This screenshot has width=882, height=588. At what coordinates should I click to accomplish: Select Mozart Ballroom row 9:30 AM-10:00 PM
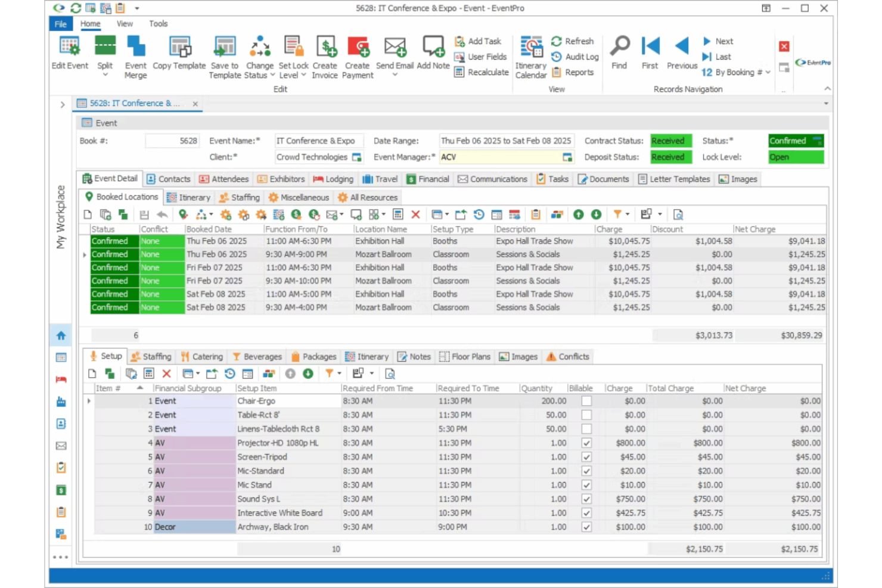(458, 281)
